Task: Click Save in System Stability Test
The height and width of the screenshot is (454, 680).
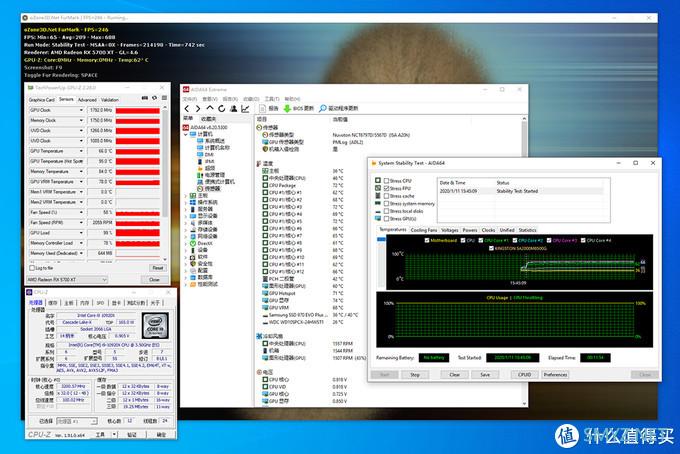Action: click(x=485, y=375)
